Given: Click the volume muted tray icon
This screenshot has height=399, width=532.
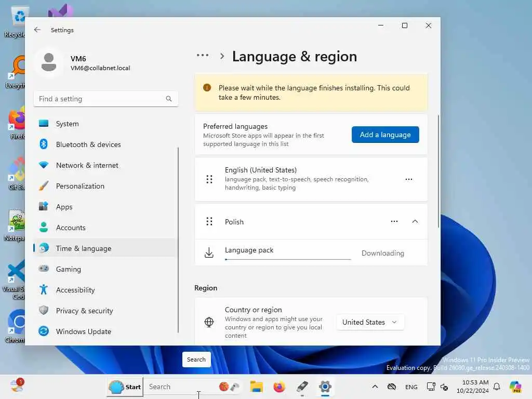Looking at the screenshot, I should click(444, 387).
